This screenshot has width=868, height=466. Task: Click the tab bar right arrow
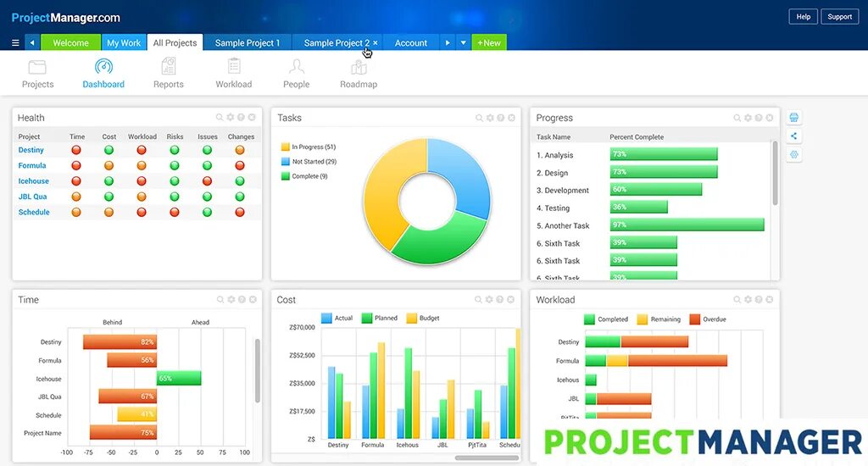coord(448,42)
